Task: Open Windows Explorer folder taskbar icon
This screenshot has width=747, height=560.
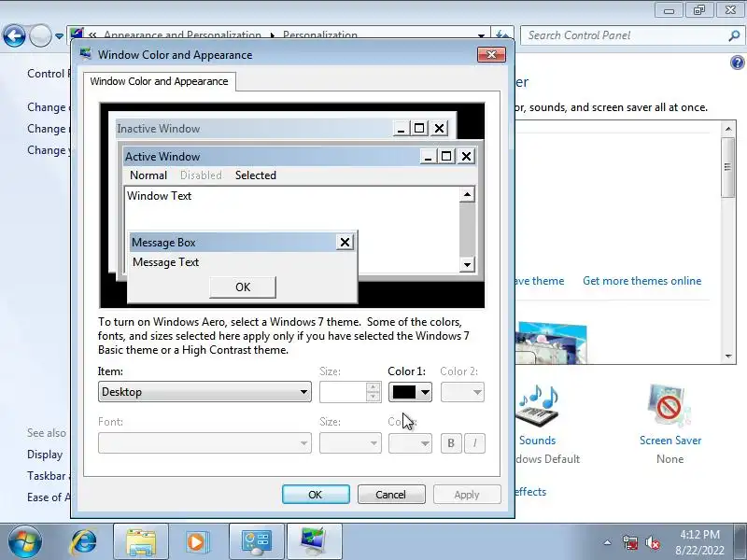Action: pos(141,542)
